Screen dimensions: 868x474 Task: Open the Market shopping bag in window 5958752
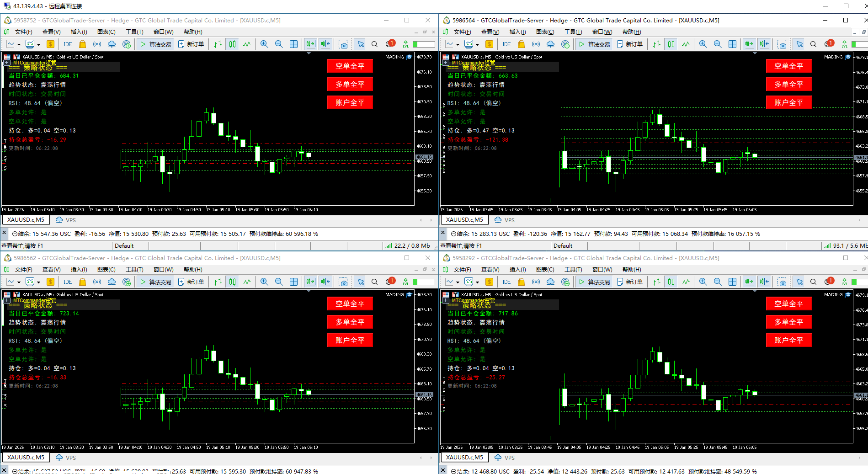tap(82, 44)
